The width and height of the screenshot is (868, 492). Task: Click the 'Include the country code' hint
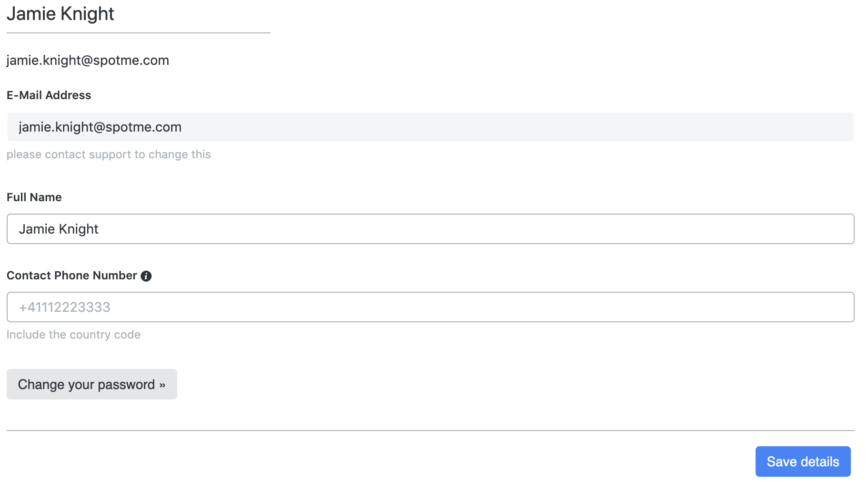73,335
